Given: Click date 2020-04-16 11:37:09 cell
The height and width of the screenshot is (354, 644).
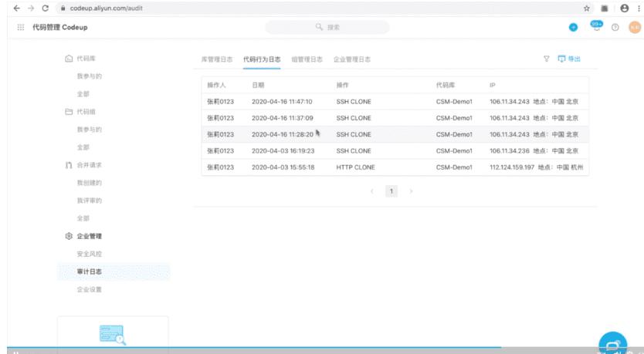Looking at the screenshot, I should tap(282, 118).
